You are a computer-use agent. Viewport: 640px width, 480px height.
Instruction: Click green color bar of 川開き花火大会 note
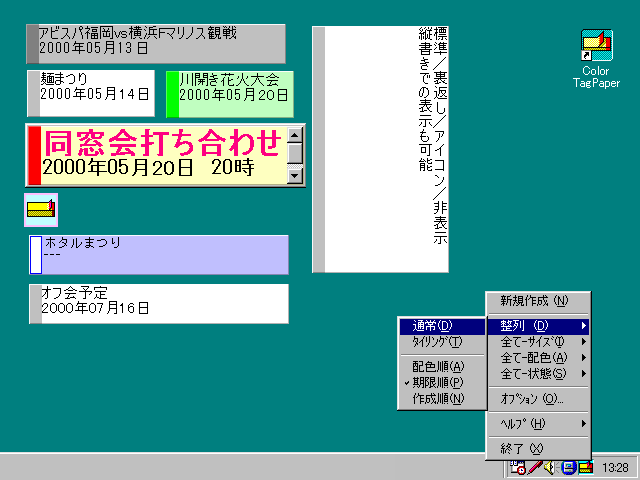point(173,94)
